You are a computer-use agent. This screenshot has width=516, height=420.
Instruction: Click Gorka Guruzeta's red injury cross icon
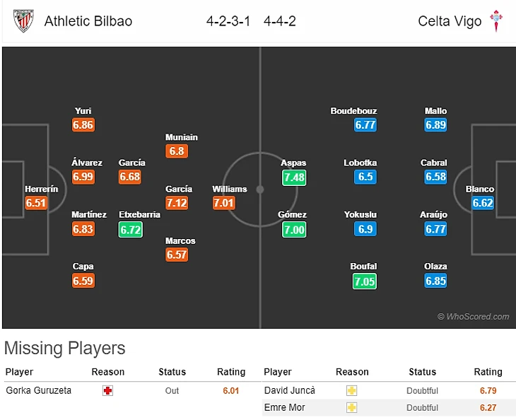107,390
